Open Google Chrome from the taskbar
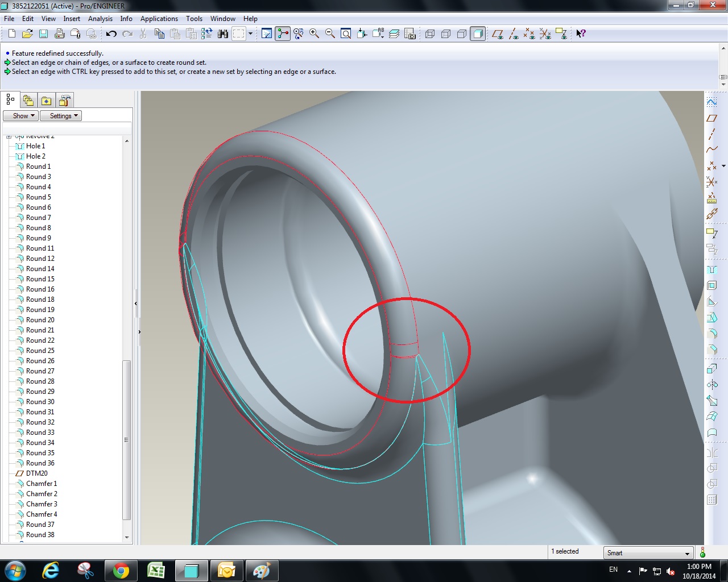 coord(121,571)
